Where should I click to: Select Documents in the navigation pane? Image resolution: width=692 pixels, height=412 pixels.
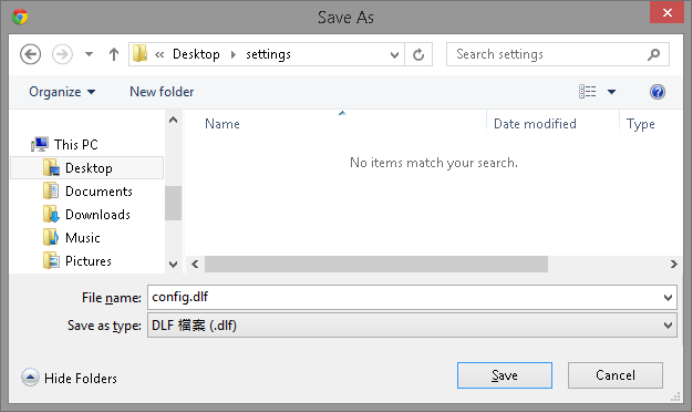[x=98, y=191]
